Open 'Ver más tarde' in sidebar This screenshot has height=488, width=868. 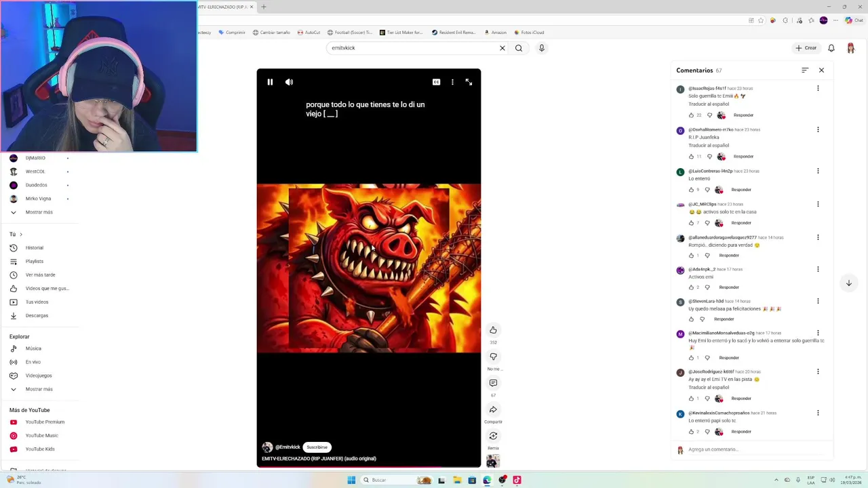41,275
